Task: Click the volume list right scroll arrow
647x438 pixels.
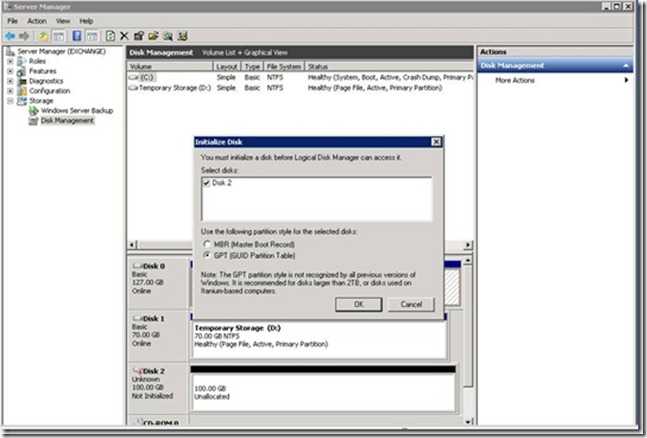Action: [x=468, y=245]
